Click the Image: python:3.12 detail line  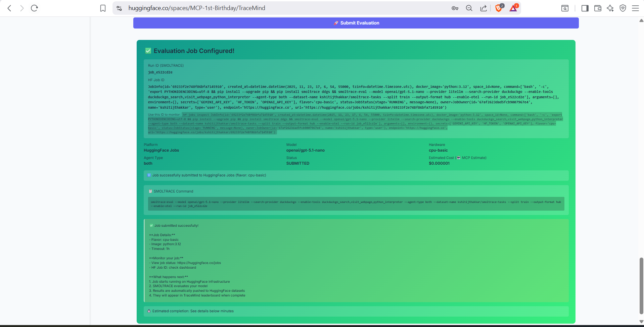(x=165, y=244)
